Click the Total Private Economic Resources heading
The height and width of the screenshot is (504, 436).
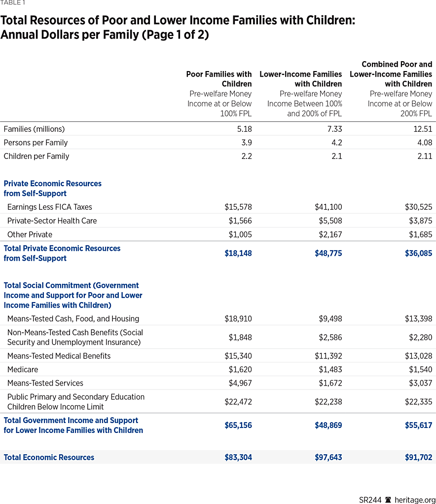62,253
